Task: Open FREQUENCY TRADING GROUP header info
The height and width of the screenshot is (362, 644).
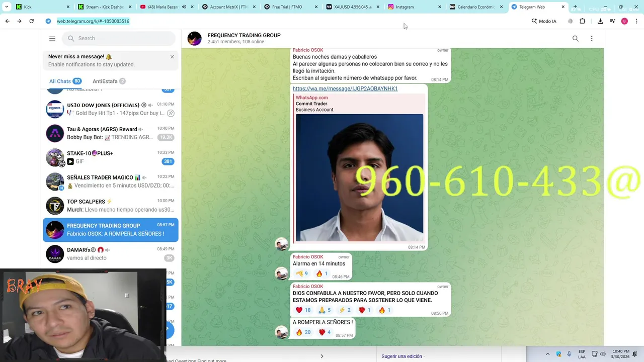Action: click(244, 38)
